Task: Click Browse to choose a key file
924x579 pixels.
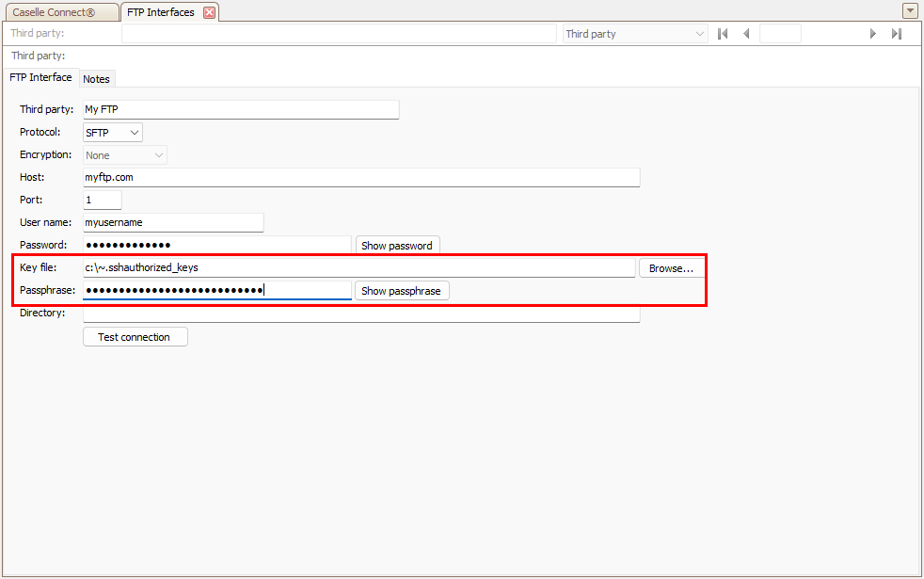Action: [x=671, y=268]
